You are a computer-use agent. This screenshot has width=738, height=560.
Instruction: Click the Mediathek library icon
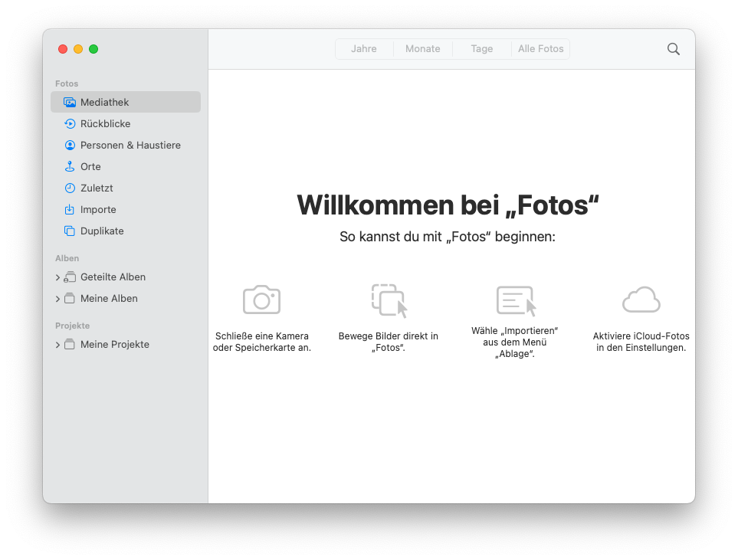70,102
